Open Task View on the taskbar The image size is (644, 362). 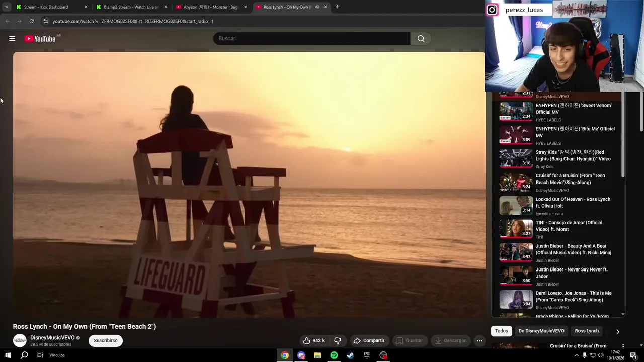[x=40, y=355]
